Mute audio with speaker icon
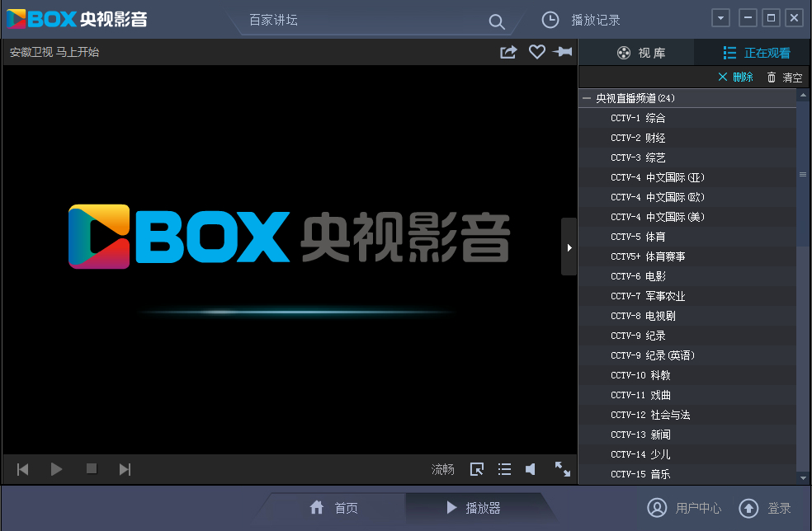The height and width of the screenshot is (531, 812). coord(531,469)
